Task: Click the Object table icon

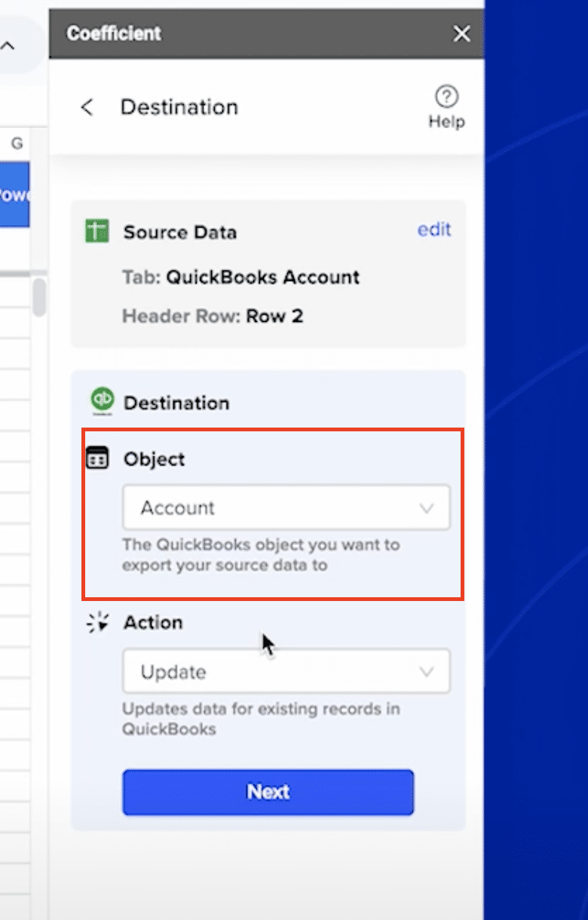Action: [x=97, y=458]
